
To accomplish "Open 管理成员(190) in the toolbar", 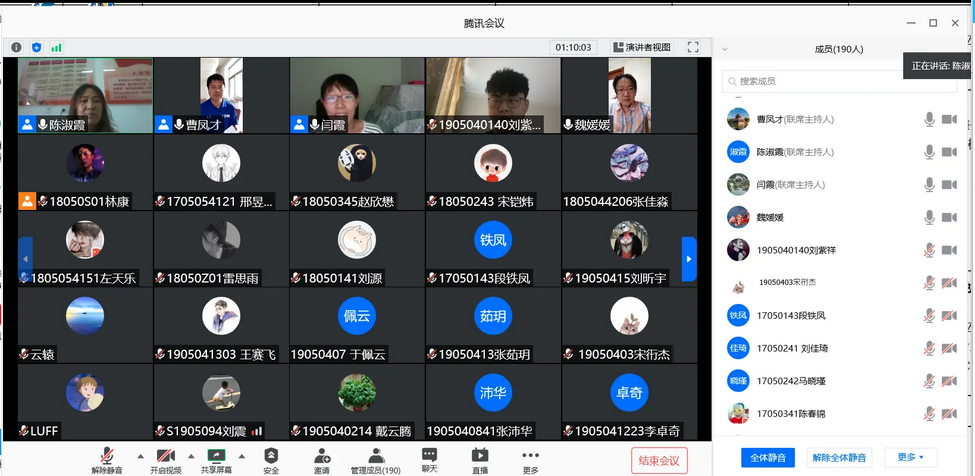I will [x=375, y=459].
